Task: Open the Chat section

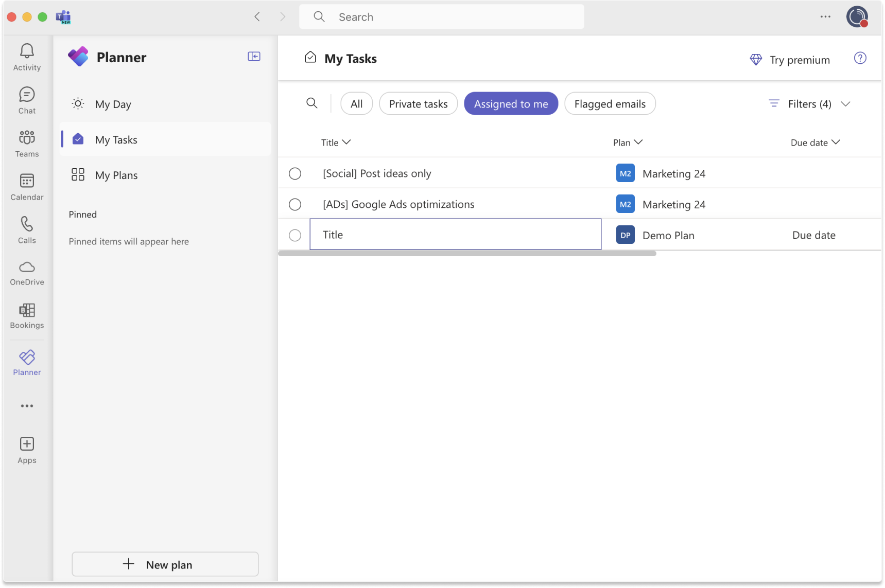Action: [26, 100]
